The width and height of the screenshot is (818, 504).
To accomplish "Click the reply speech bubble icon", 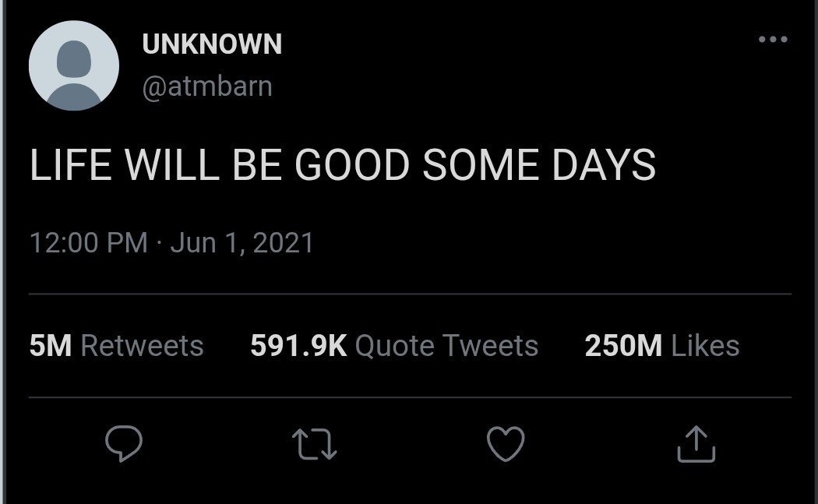I will click(123, 444).
